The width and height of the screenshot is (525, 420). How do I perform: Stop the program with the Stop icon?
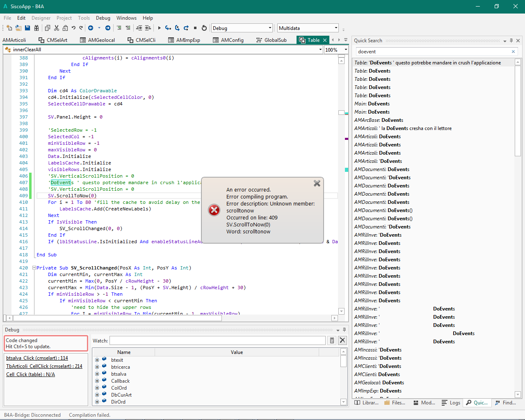(195, 28)
